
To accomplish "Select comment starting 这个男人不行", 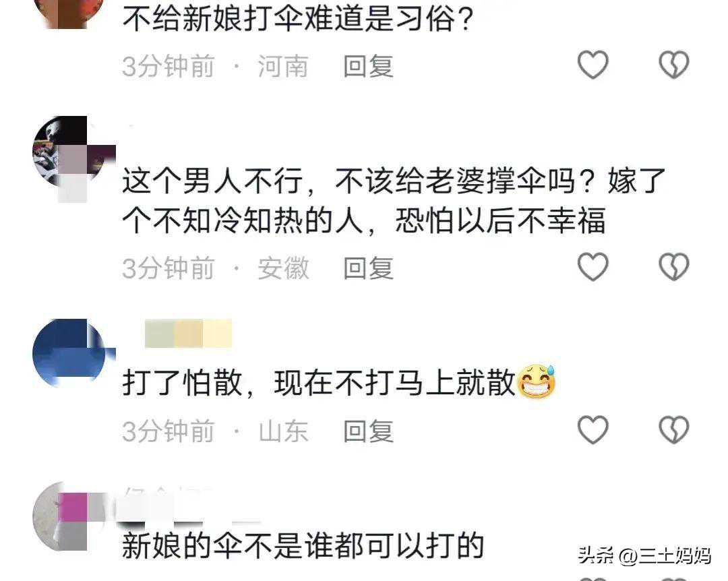I will click(394, 201).
